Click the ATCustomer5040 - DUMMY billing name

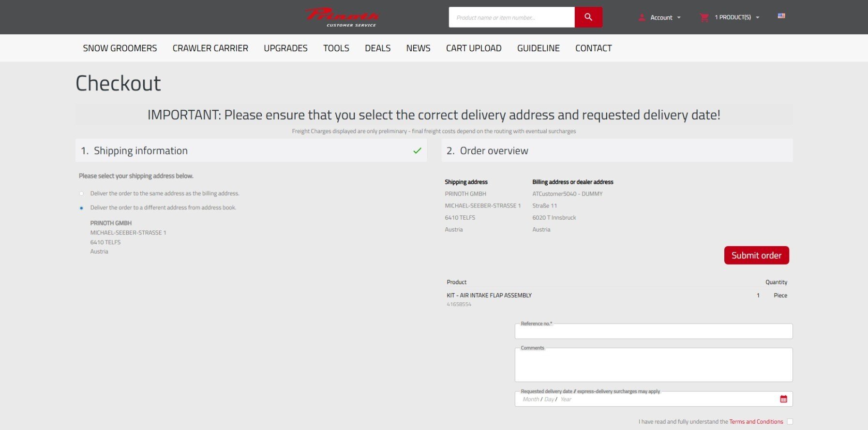pyautogui.click(x=568, y=194)
